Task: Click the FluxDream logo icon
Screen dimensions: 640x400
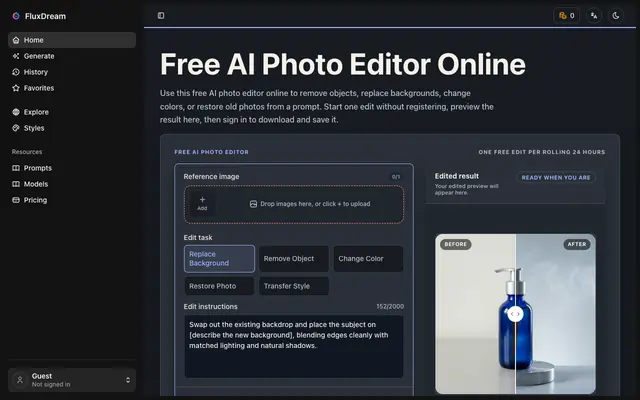Action: (x=16, y=16)
